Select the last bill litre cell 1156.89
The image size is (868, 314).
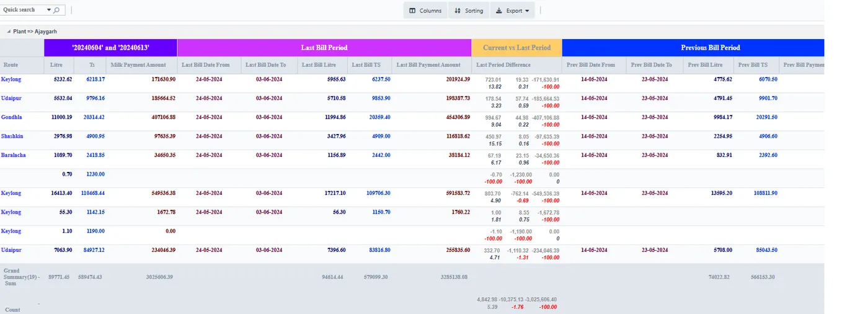click(335, 155)
